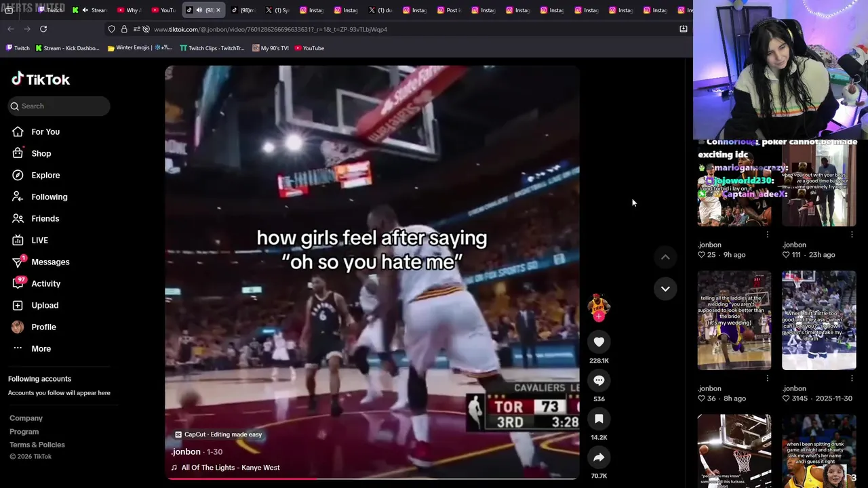Open the download tray icon in toolbar
The width and height of the screenshot is (868, 488).
coord(684,29)
